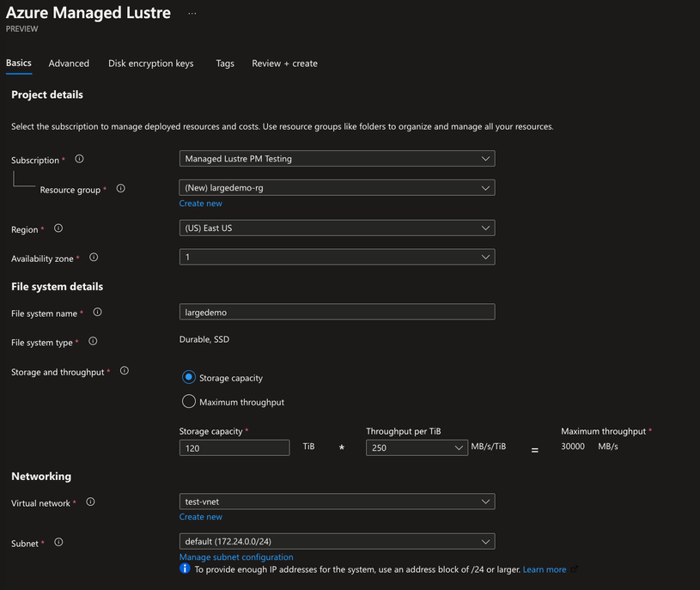Click the Storage capacity input showing 120

[x=234, y=448]
